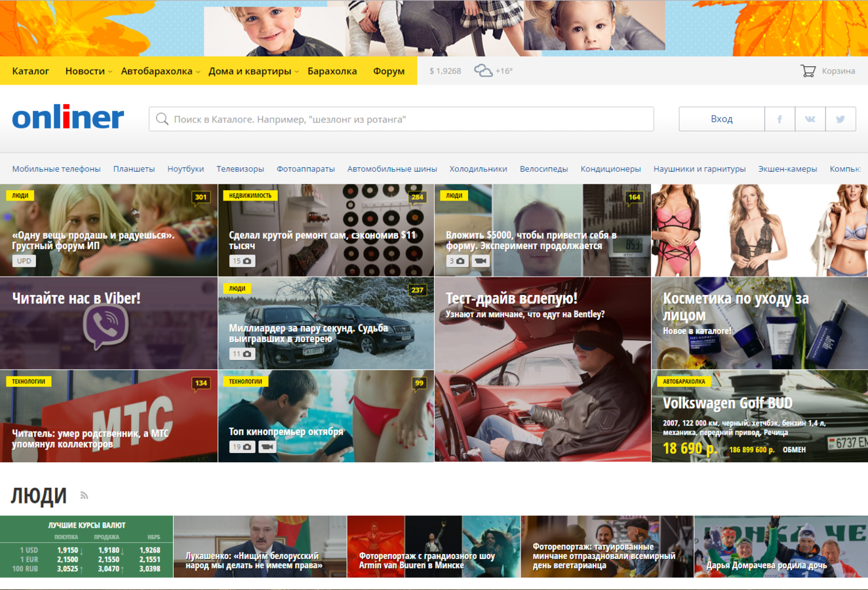Open the Каталог menu item
868x590 pixels.
(31, 71)
